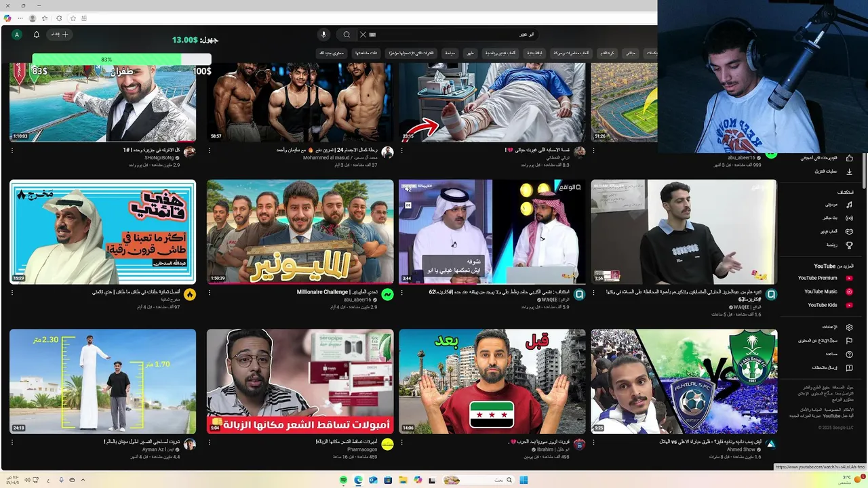Play the 2.30 m height comparison thumbnail video
This screenshot has width=868, height=488.
(102, 382)
